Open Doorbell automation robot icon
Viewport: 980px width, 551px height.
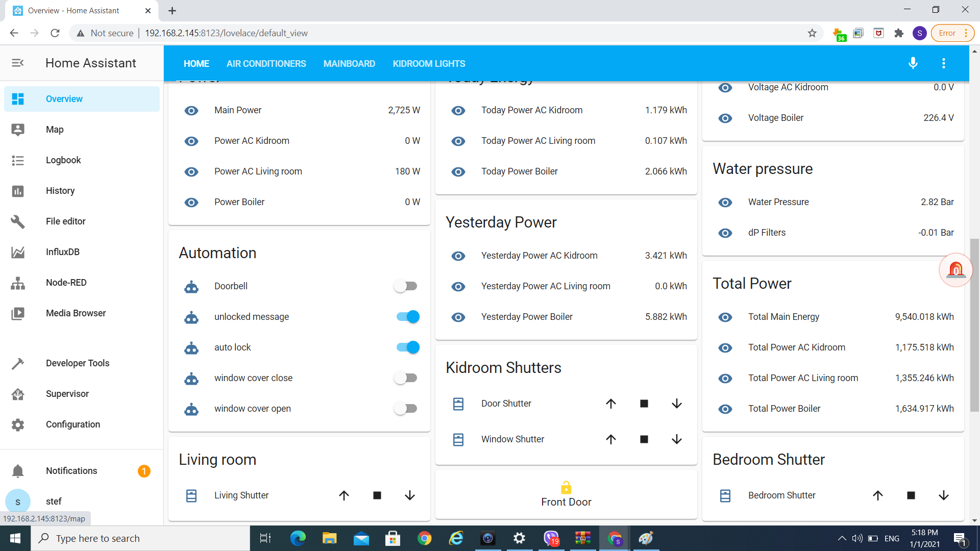[x=191, y=287]
